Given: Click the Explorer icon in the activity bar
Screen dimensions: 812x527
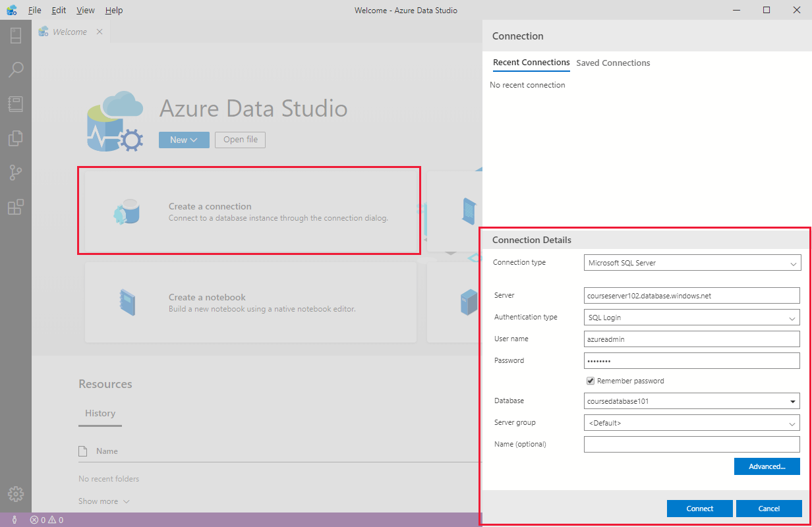Looking at the screenshot, I should [x=16, y=138].
